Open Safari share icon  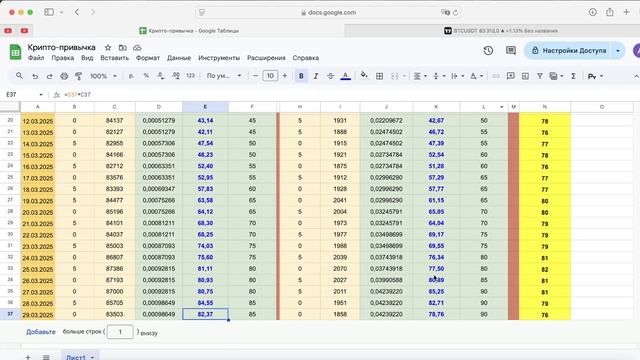(609, 12)
